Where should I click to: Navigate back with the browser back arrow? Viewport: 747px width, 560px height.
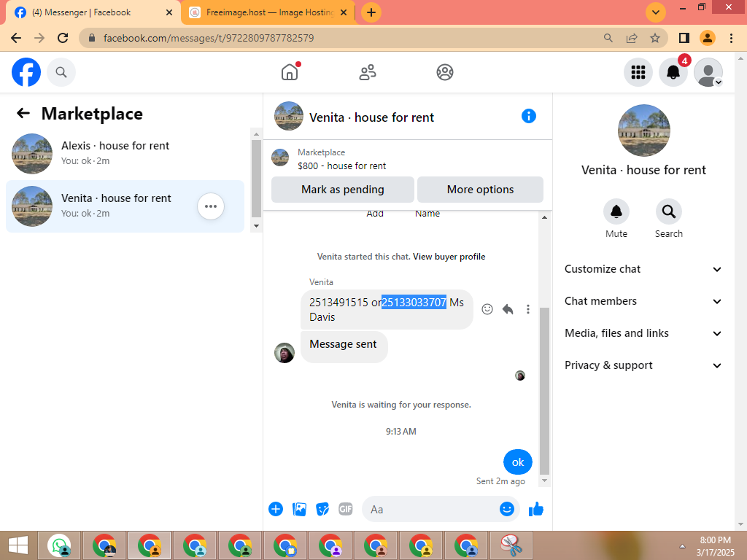(x=16, y=38)
